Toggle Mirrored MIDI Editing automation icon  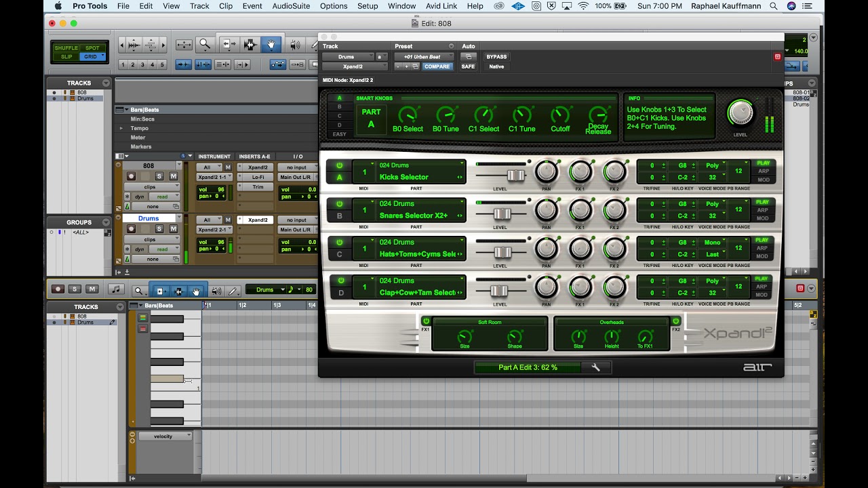click(297, 64)
